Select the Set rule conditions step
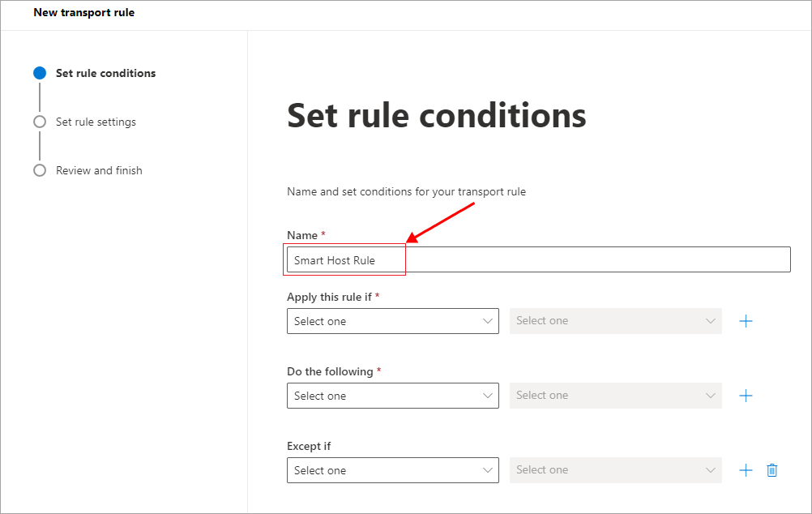 click(105, 73)
